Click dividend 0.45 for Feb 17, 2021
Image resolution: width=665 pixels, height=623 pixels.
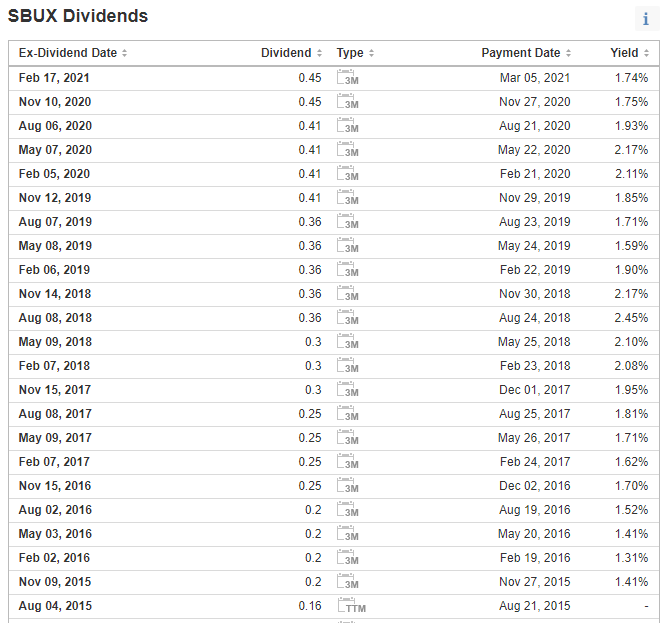tap(310, 78)
